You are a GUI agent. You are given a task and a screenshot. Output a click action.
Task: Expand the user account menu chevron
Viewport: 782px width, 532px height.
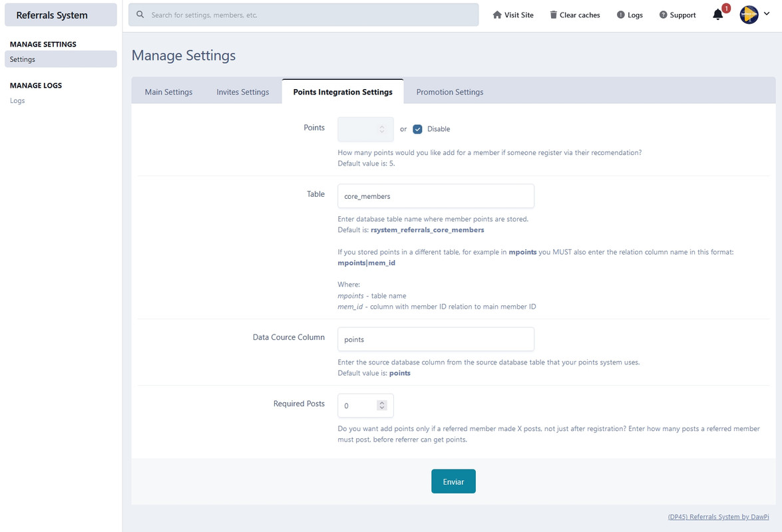pyautogui.click(x=767, y=13)
